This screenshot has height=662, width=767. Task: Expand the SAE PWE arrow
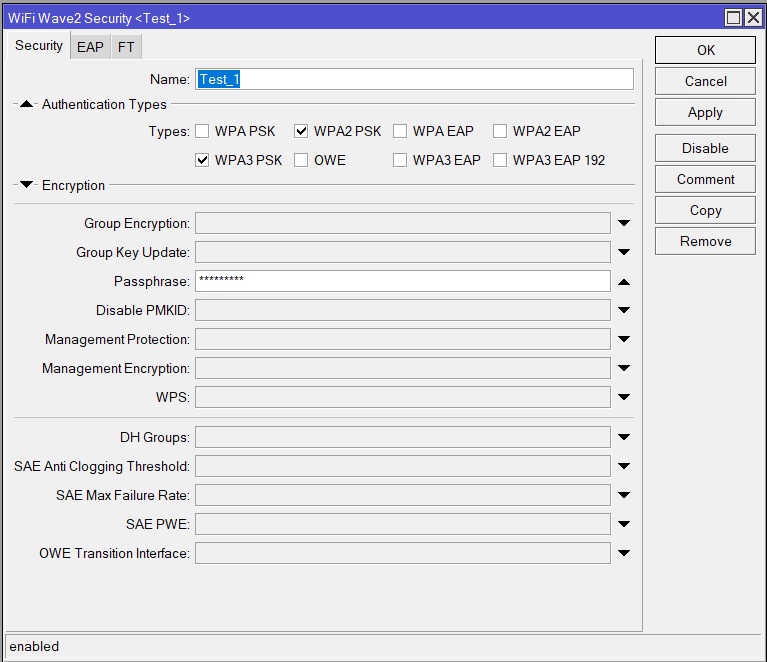tap(624, 524)
